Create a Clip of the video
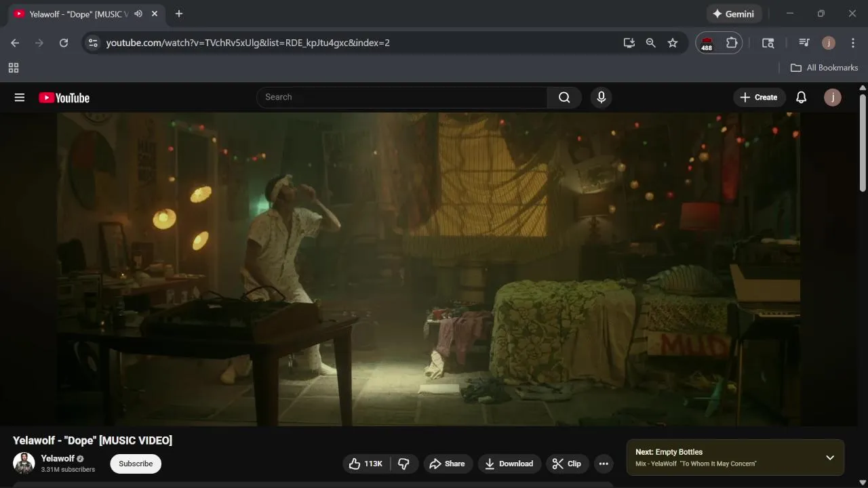Screen dimensions: 868x488 tap(567, 464)
